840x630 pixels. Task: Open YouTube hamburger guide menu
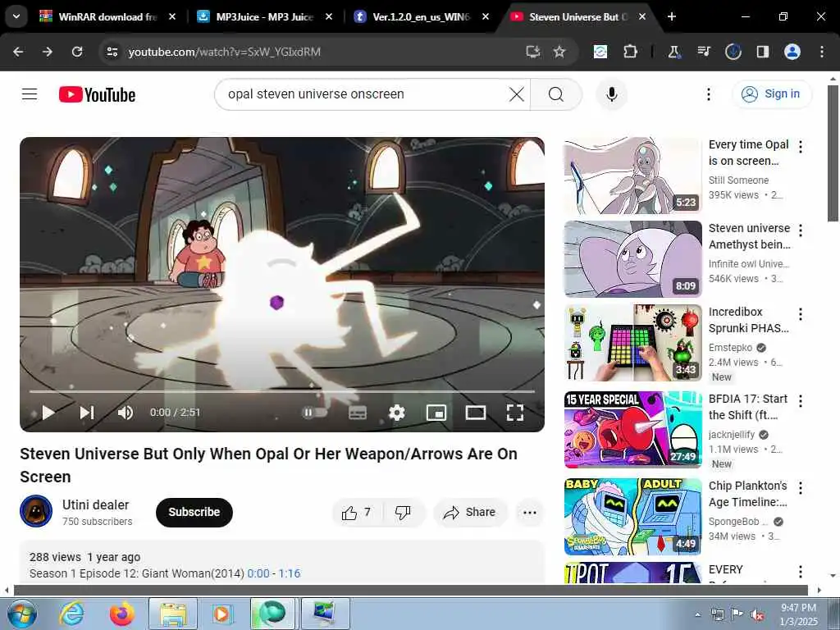pyautogui.click(x=30, y=94)
